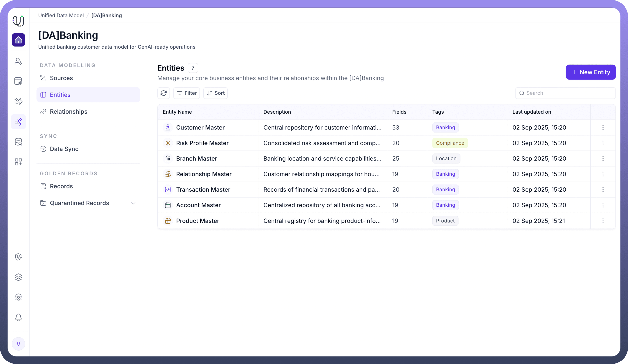Open the database search sidebar icon
This screenshot has height=364, width=628.
click(x=19, y=142)
